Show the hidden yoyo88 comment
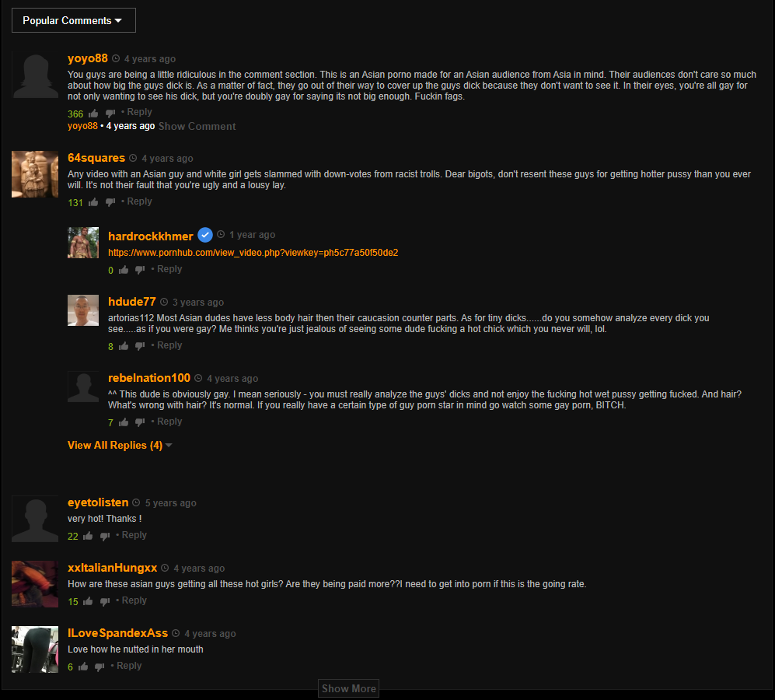 (x=197, y=126)
